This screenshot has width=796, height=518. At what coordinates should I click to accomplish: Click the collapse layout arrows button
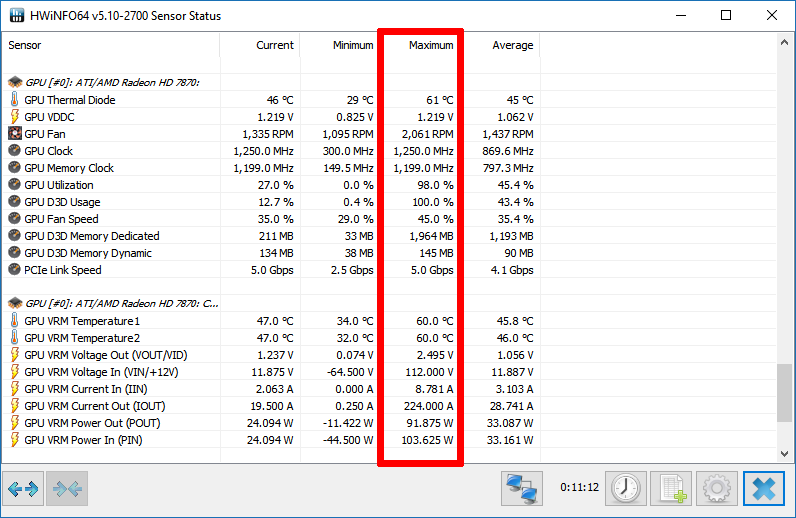[x=67, y=489]
